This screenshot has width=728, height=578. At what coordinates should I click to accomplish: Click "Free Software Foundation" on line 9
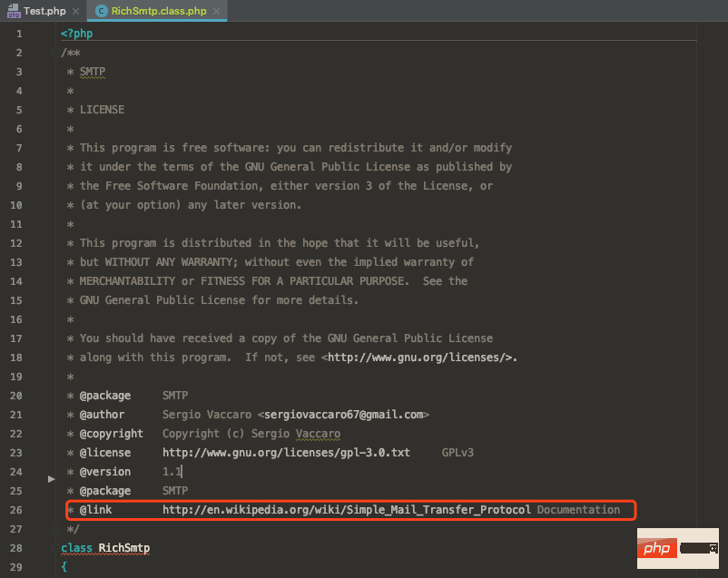(x=181, y=186)
